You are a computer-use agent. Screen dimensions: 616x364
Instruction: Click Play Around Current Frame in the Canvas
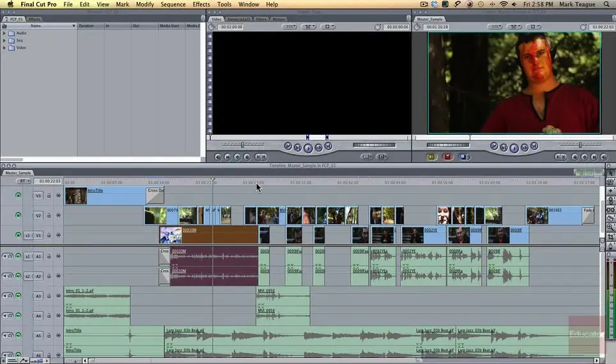click(525, 148)
